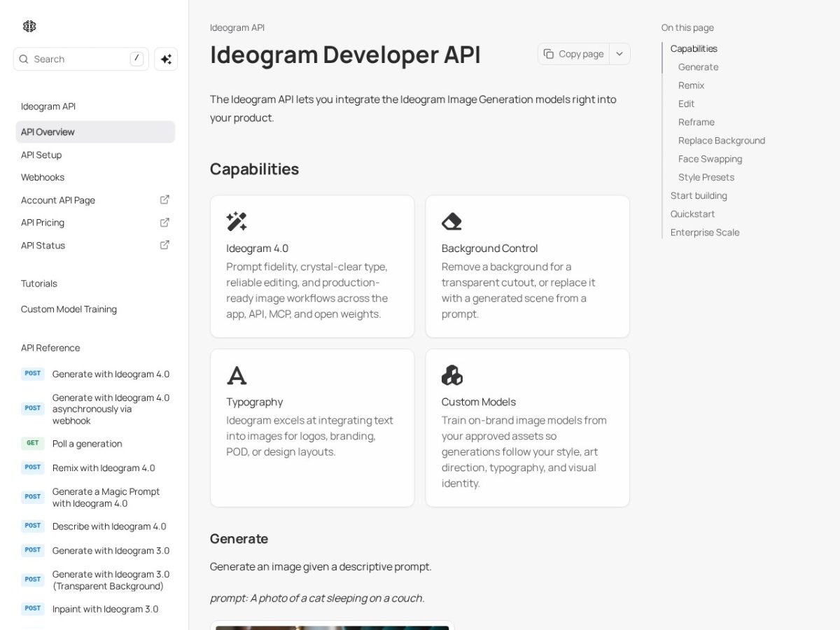Click the search magnifier icon

(x=24, y=59)
